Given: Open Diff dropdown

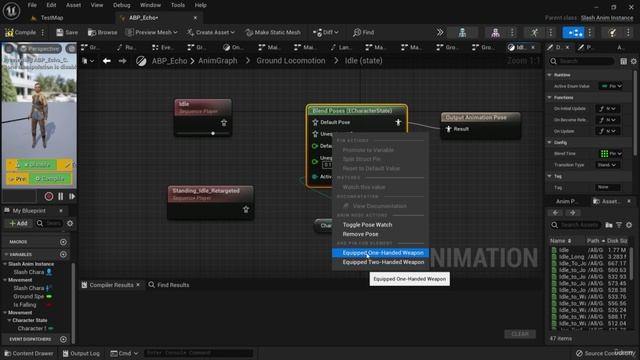Looking at the screenshot, I should 325,32.
